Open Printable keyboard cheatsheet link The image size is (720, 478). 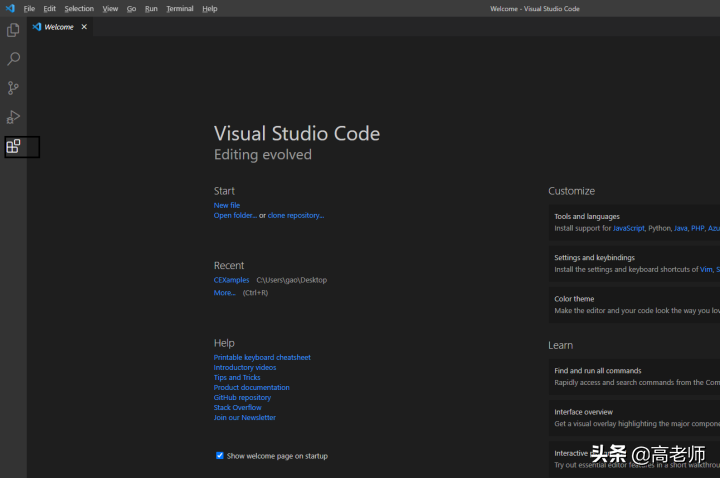click(x=262, y=357)
